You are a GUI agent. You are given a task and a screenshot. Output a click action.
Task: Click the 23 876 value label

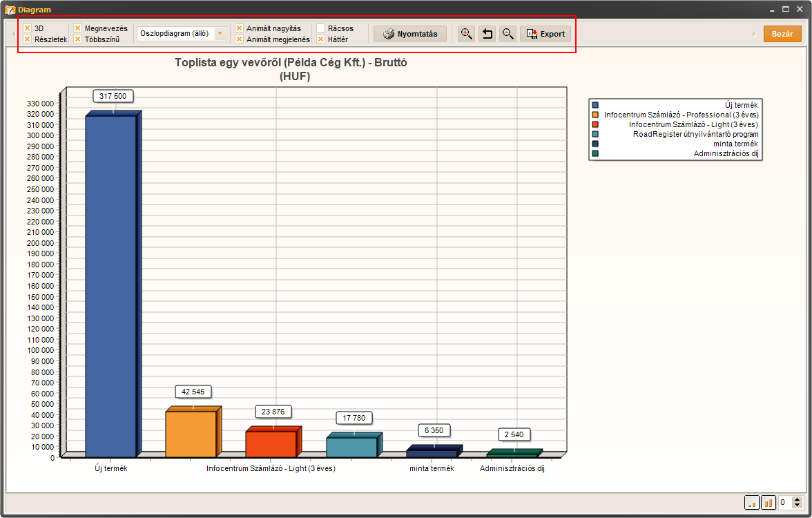(x=273, y=412)
